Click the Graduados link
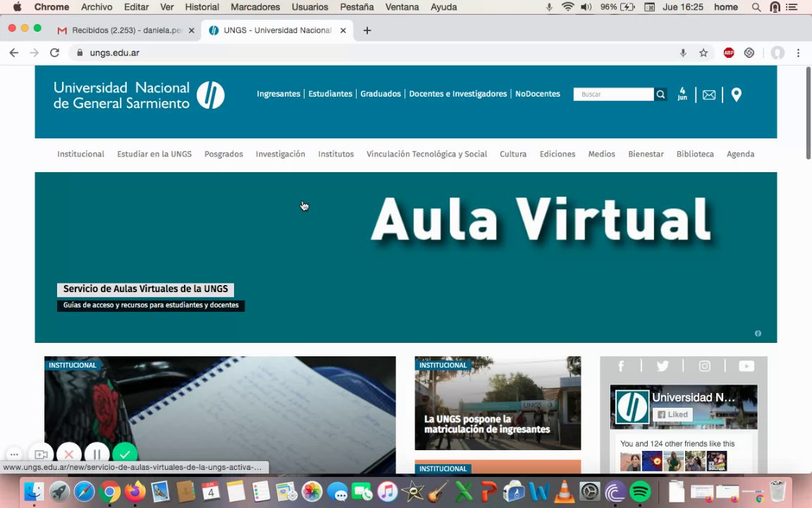The width and height of the screenshot is (812, 508). (x=381, y=94)
